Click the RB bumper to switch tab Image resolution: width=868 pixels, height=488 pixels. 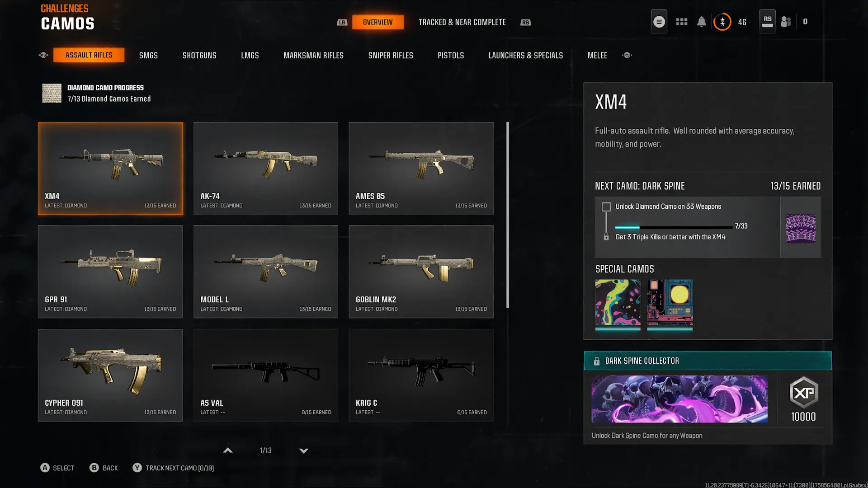525,22
